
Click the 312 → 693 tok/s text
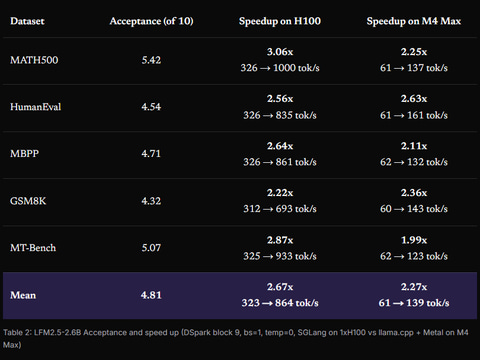[280, 209]
